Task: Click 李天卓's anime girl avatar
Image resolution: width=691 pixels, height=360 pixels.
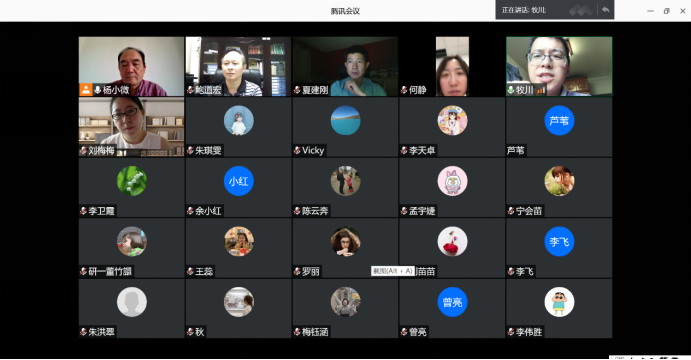Action: pos(452,120)
